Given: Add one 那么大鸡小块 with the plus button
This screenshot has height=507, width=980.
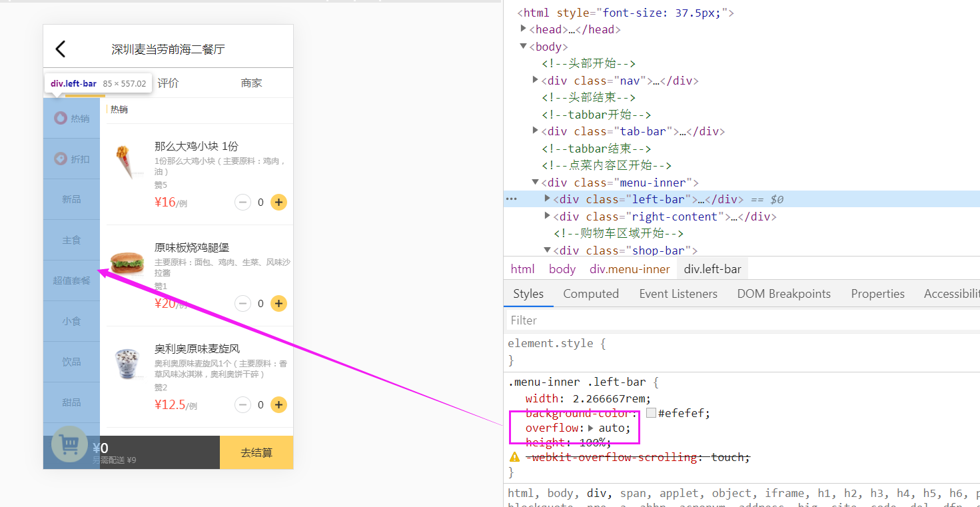Looking at the screenshot, I should (278, 202).
